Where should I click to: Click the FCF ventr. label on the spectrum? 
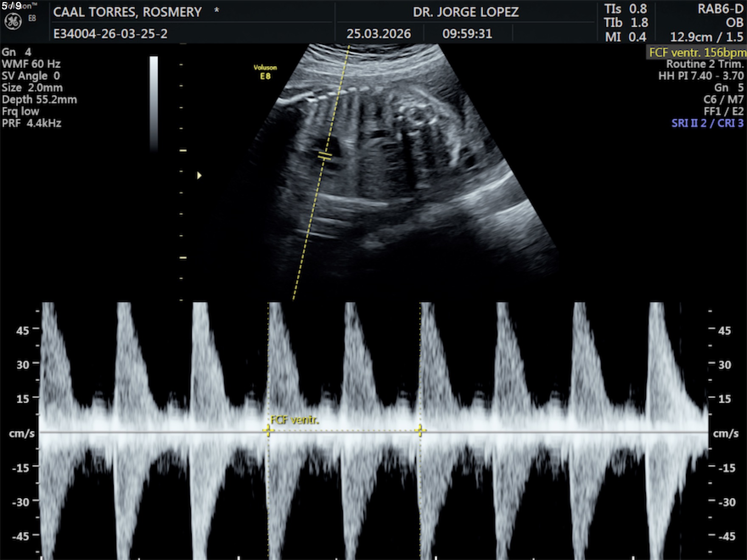tap(295, 420)
